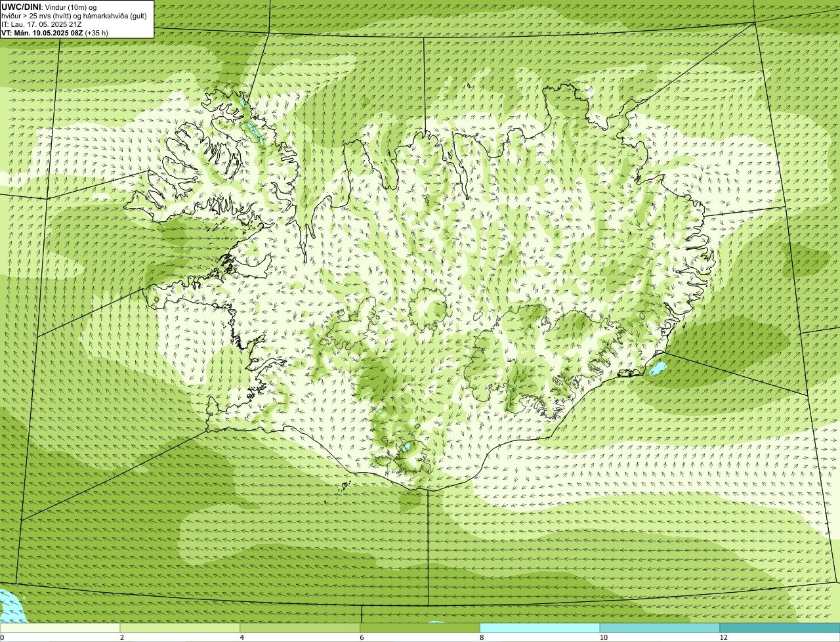This screenshot has height=642, width=840.
Task: Click the "VT: Mán. 19.05.2025 08Z (+35 h)" line
Action: [x=55, y=33]
